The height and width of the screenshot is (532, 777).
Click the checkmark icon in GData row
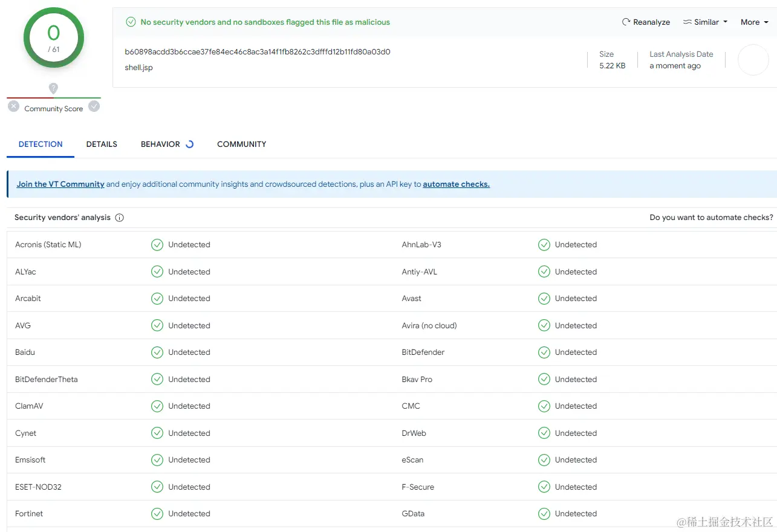pos(544,514)
